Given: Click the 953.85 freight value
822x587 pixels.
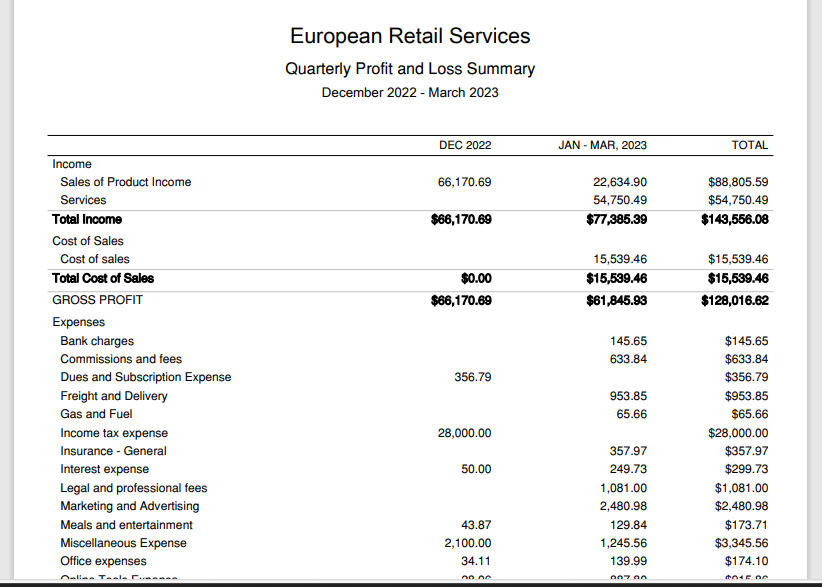Looking at the screenshot, I should tap(629, 396).
